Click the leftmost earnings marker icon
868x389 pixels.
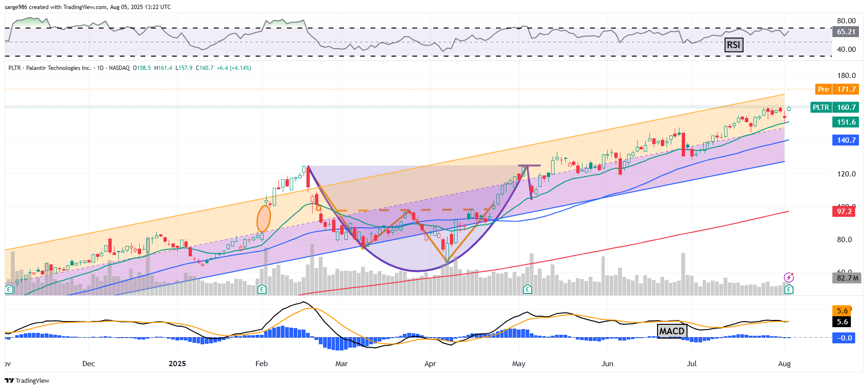pos(9,289)
